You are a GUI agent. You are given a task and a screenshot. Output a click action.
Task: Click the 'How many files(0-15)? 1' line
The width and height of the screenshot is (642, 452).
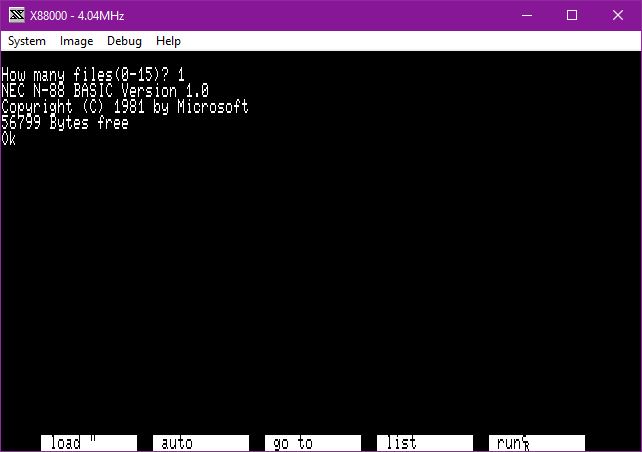coord(93,75)
